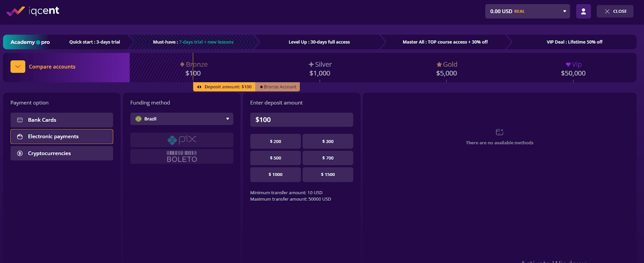Click the Compare accounts label
This screenshot has height=263, width=644.
pyautogui.click(x=52, y=67)
